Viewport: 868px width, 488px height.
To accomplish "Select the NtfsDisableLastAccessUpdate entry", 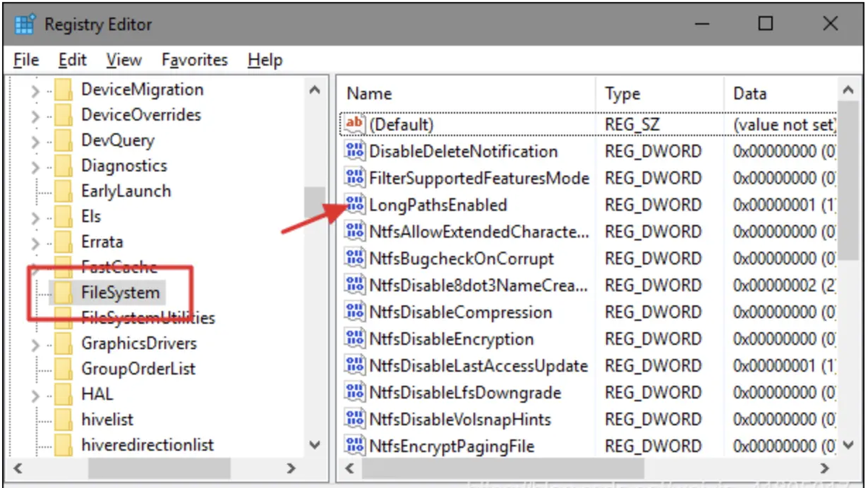I will (x=478, y=366).
